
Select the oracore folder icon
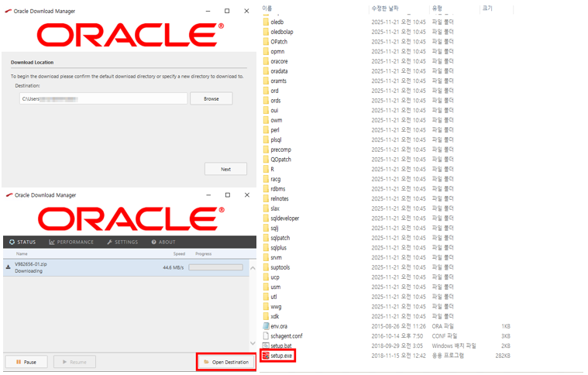click(x=266, y=61)
